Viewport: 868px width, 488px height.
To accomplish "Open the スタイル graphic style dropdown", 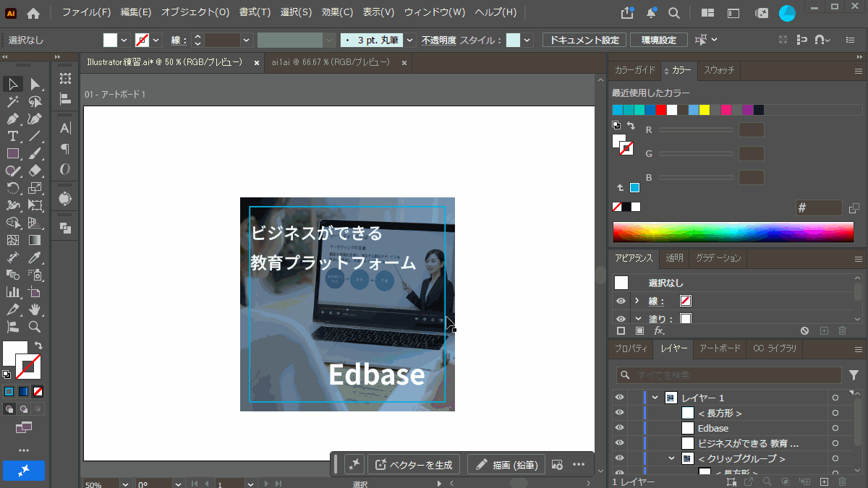I will pos(527,40).
